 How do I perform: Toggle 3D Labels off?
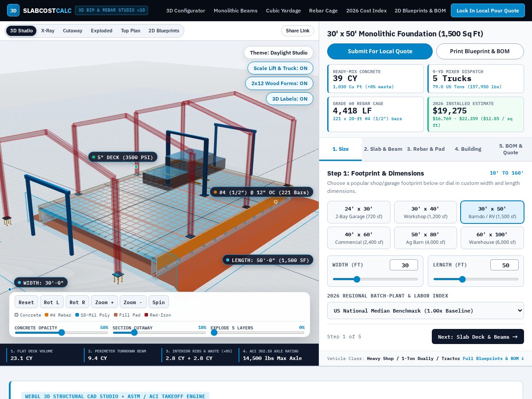[289, 99]
